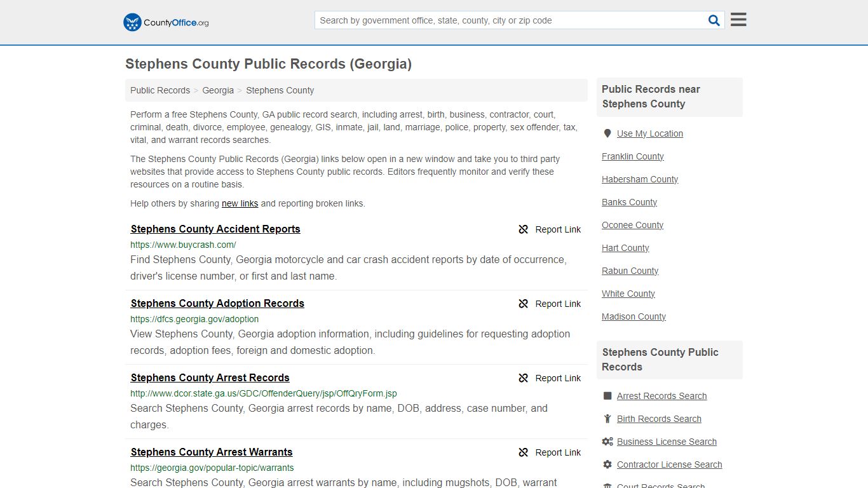Click the location pin icon
Viewport: 868px width, 488px height.
pos(607,133)
